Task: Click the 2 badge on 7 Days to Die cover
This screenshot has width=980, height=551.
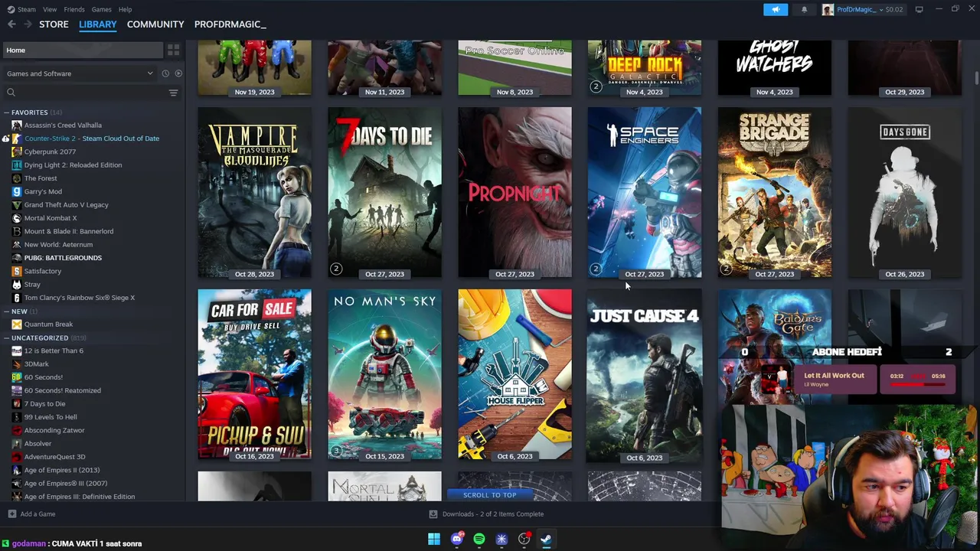Action: coord(335,269)
